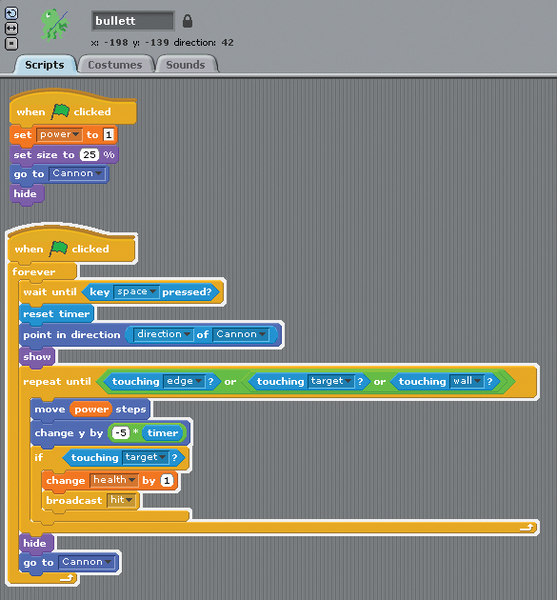Click the green flag on first hat block

tap(60, 111)
